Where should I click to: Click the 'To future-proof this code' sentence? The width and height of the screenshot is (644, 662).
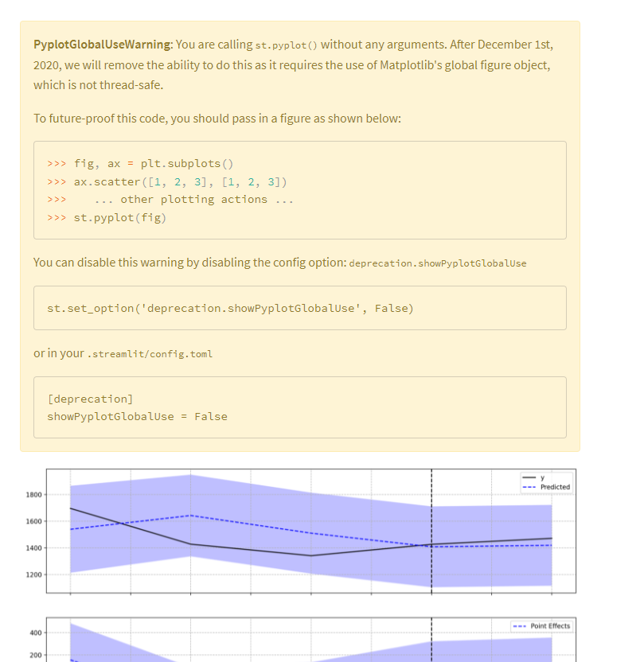point(217,119)
